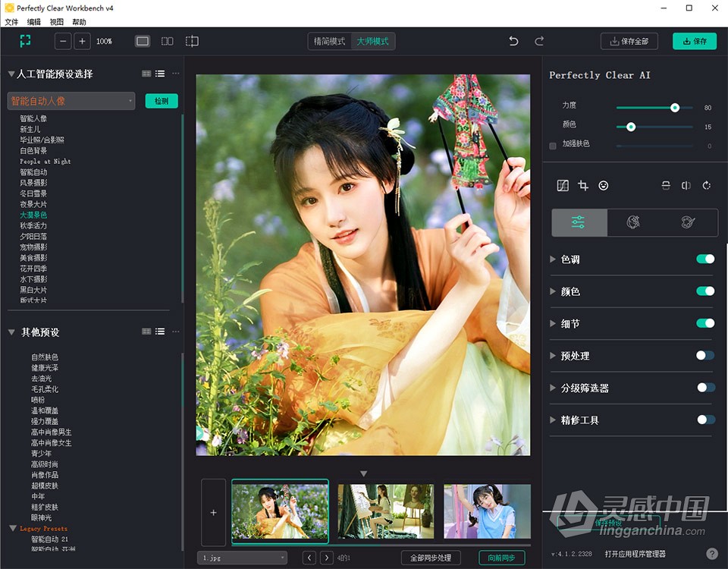The width and height of the screenshot is (728, 569).
Task: Click the zoom out minus icon
Action: tap(63, 41)
